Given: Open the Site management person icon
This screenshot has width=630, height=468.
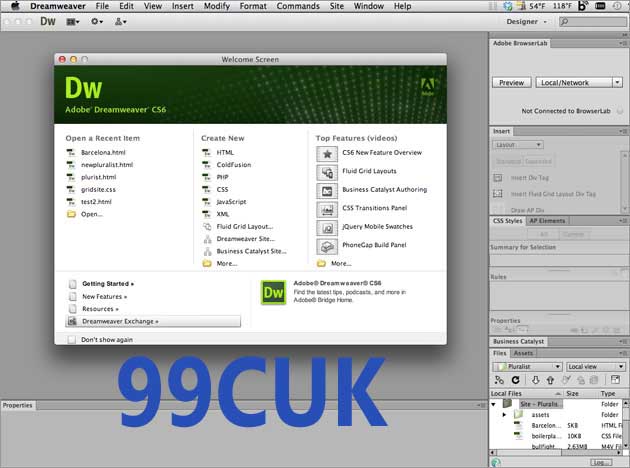Looking at the screenshot, I should click(x=121, y=22).
